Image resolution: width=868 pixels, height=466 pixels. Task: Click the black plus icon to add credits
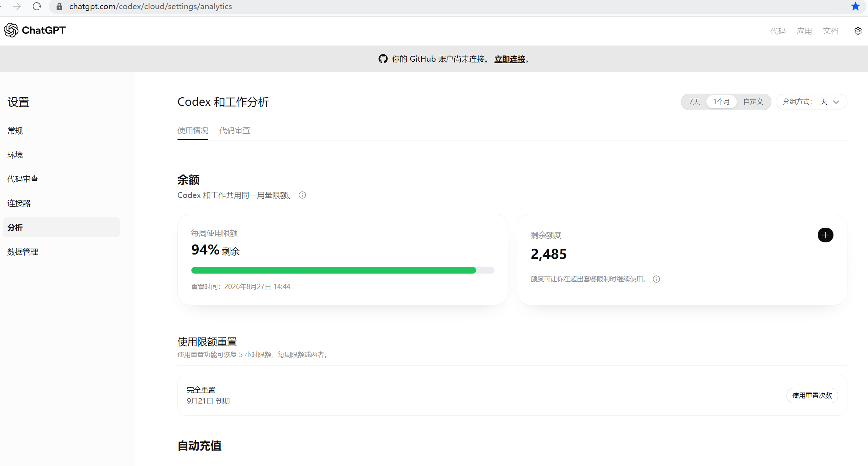825,235
